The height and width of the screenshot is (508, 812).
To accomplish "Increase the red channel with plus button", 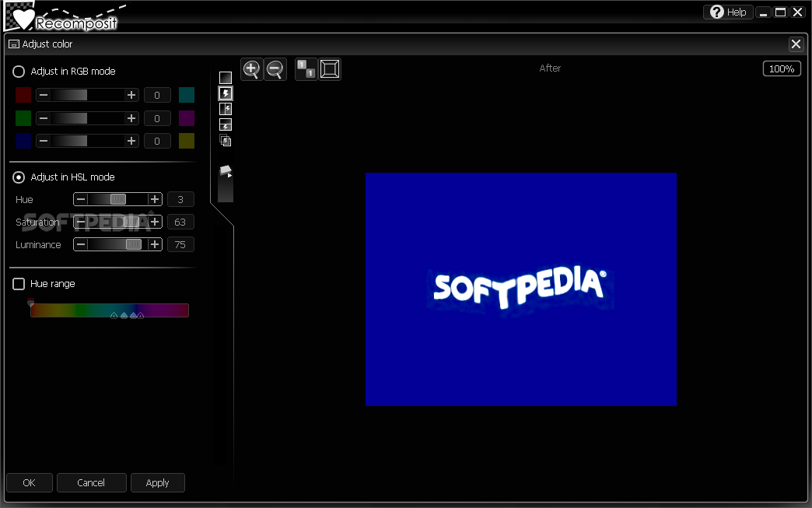I will pyautogui.click(x=131, y=95).
